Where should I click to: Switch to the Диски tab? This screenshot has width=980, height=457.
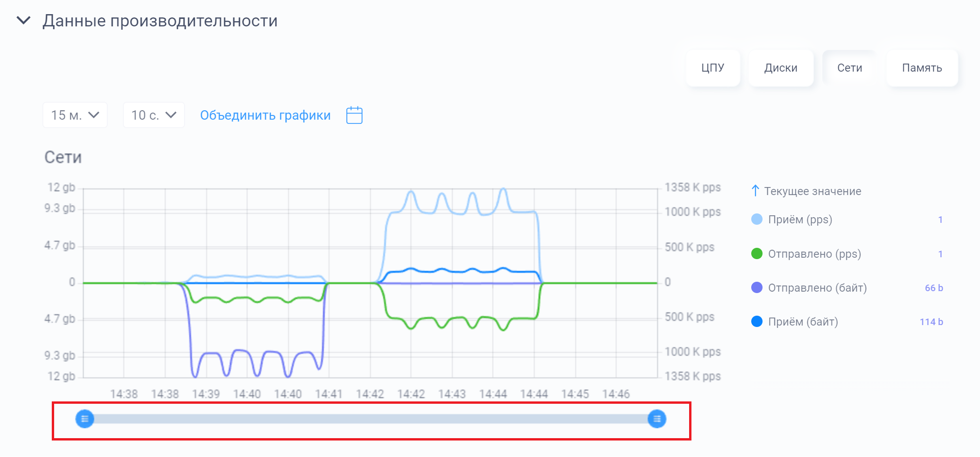click(780, 68)
